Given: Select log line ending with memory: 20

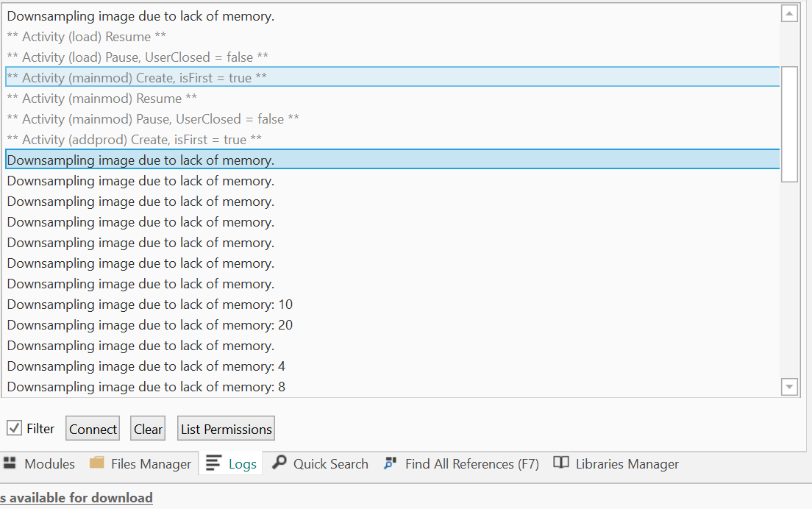Looking at the screenshot, I should pyautogui.click(x=150, y=325).
